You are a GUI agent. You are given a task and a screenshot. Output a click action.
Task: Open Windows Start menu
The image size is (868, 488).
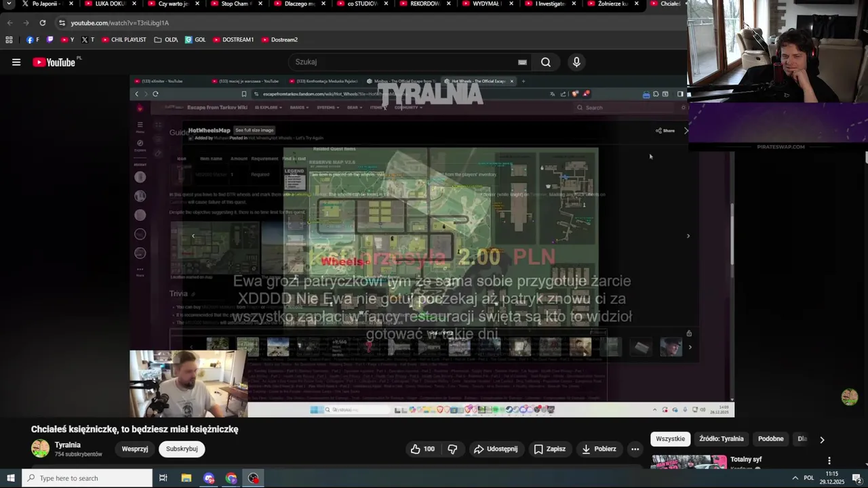click(11, 479)
